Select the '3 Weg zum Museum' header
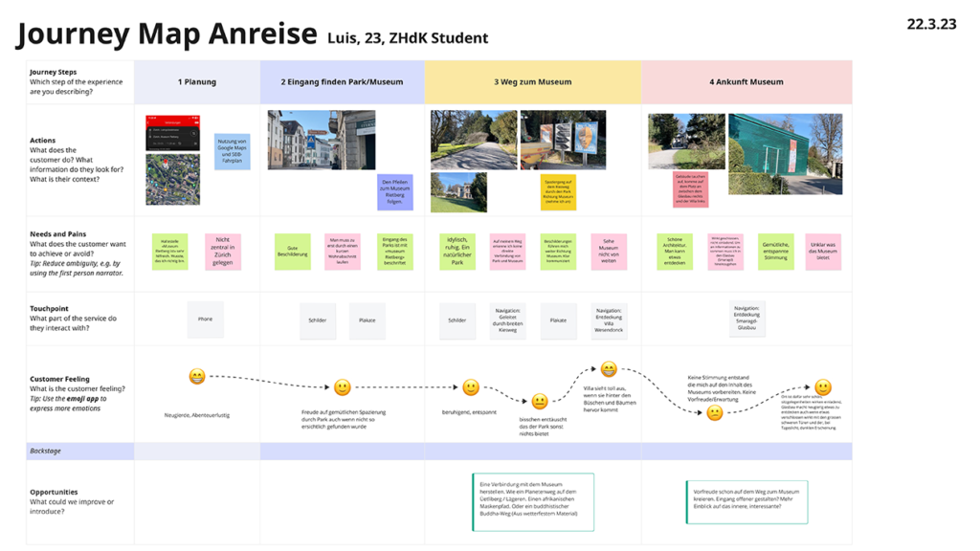Image resolution: width=980 pixels, height=551 pixels. [x=531, y=82]
